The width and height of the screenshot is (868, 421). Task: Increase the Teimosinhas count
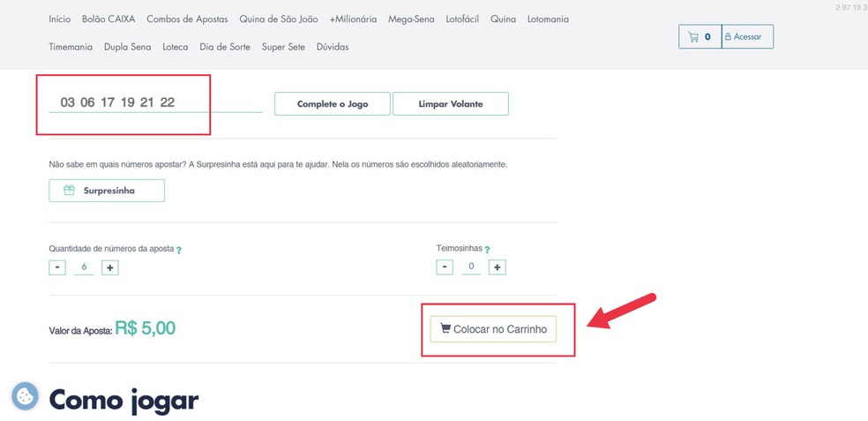pos(498,267)
